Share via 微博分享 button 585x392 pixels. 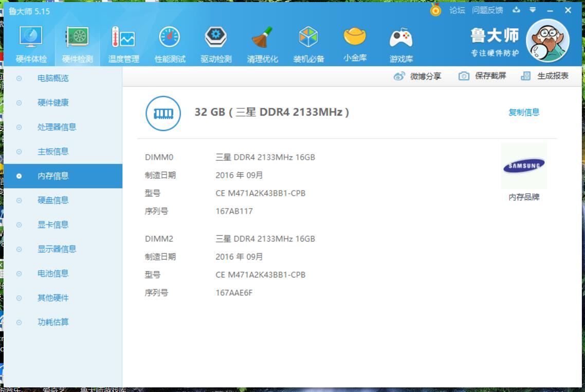coord(417,76)
